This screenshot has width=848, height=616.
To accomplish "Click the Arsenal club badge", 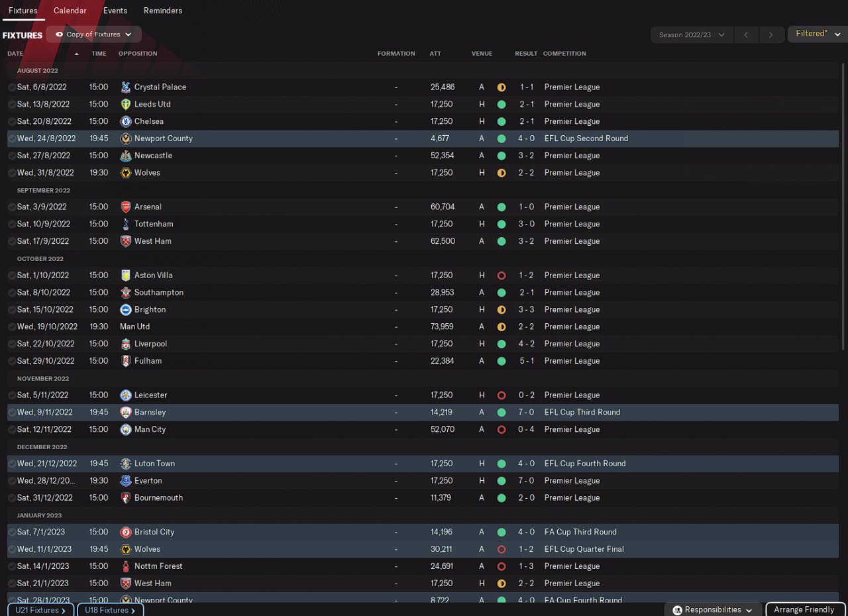I will (x=126, y=207).
